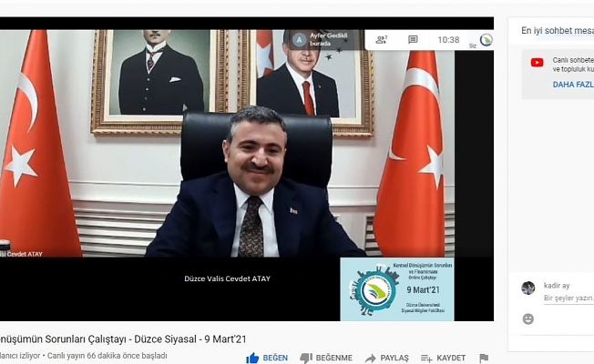Type in 'Bir şeyler yazın' chat field
Image resolution: width=594 pixels, height=364 pixels.
[x=568, y=298]
